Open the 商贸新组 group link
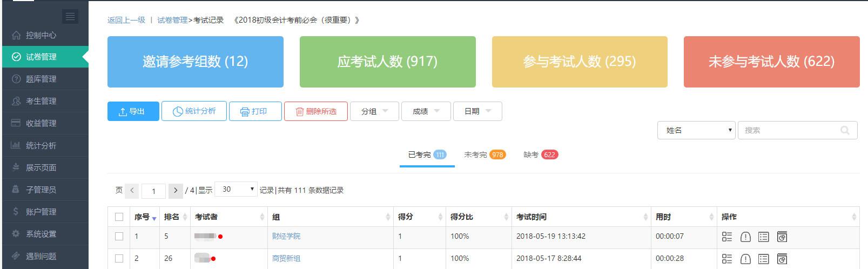The width and height of the screenshot is (868, 269). coord(286,259)
